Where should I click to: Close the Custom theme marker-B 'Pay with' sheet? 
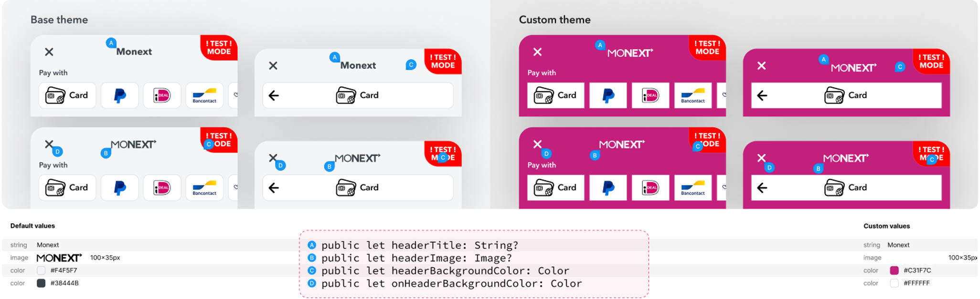pyautogui.click(x=538, y=144)
